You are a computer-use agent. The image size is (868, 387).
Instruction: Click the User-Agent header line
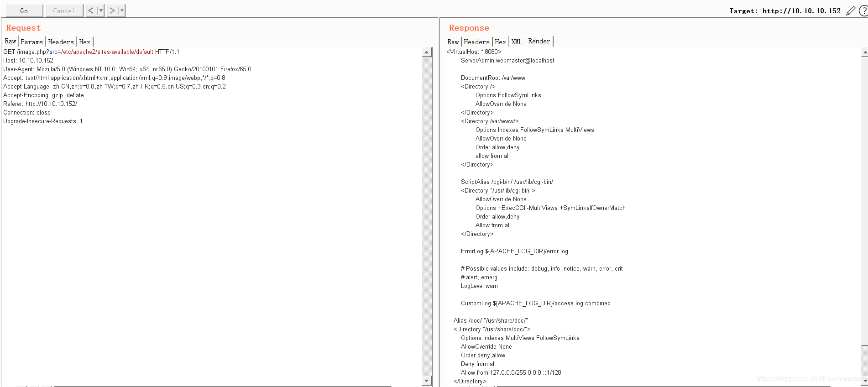tap(127, 69)
